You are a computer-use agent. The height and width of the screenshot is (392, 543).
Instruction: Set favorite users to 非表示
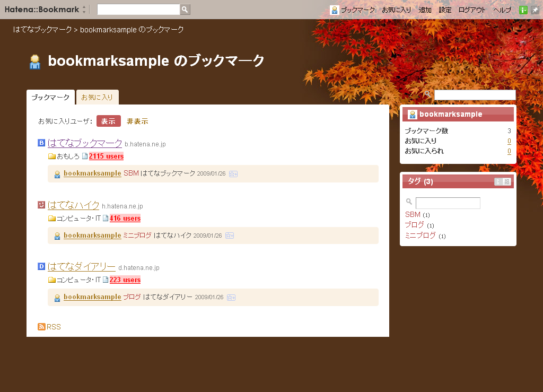click(137, 121)
